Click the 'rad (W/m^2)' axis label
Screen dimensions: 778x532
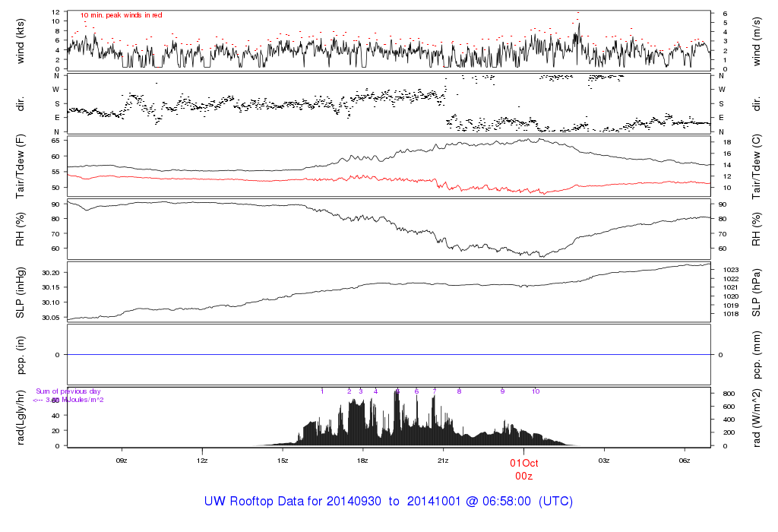pos(756,417)
